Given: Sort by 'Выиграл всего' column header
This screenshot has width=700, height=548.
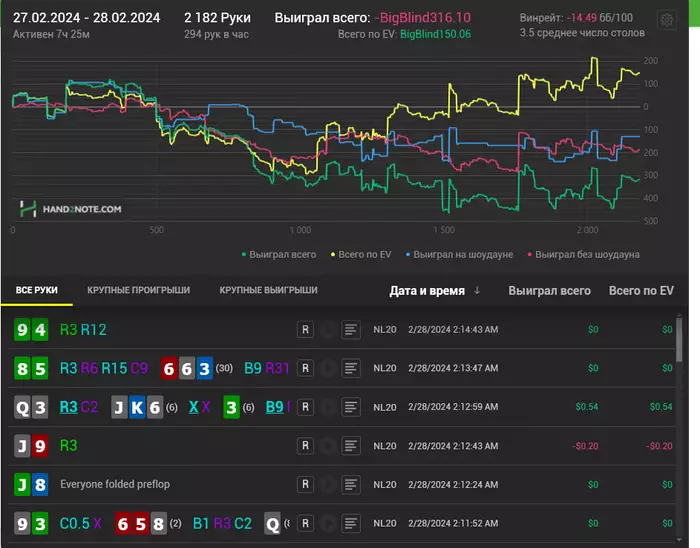Looking at the screenshot, I should [549, 291].
